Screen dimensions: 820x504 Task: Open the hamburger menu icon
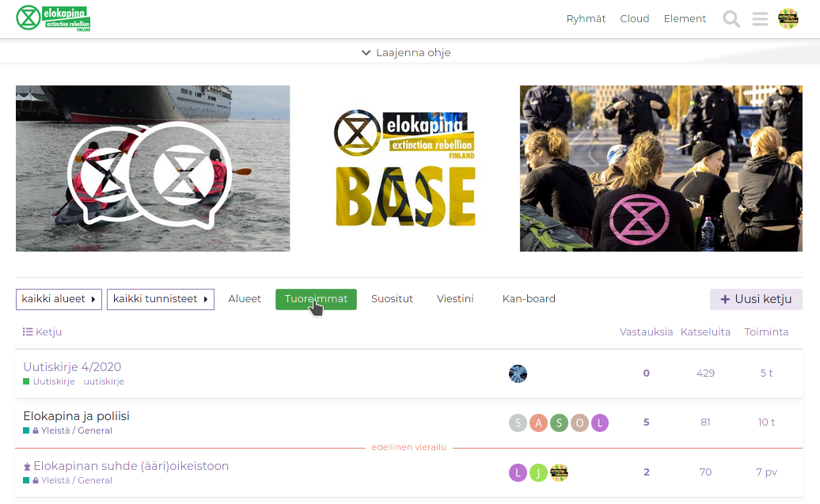click(760, 19)
